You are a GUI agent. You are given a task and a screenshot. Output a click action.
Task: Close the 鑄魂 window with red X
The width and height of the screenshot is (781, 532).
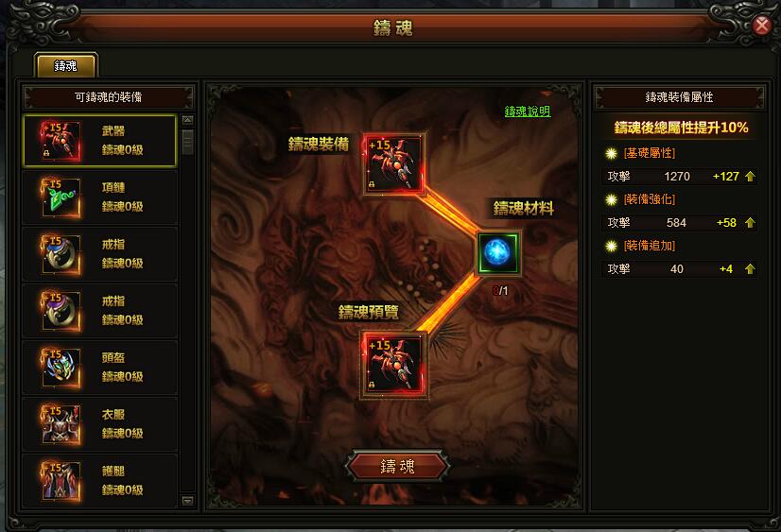tap(761, 25)
